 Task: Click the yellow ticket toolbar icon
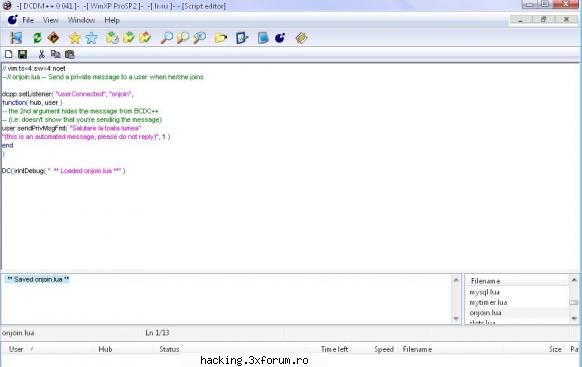301,38
